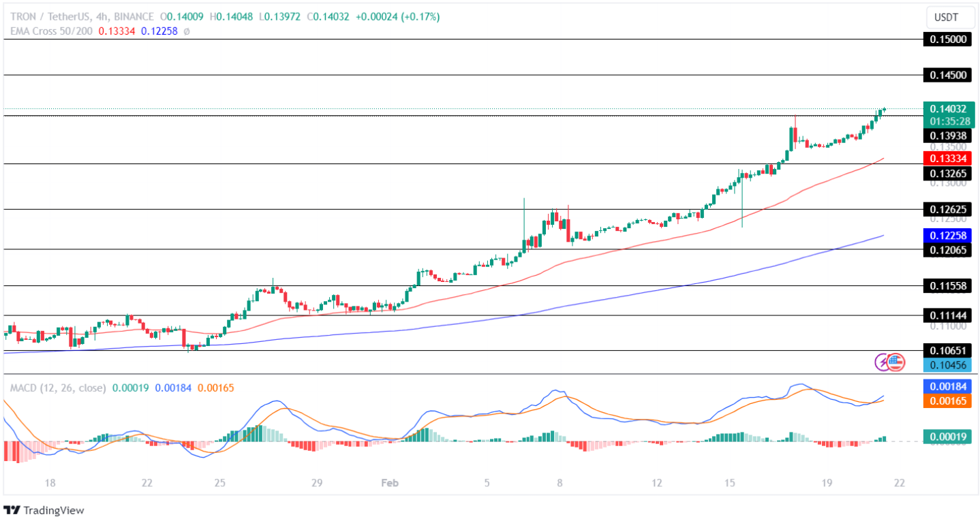Click the 0.12065 price level label

949,250
